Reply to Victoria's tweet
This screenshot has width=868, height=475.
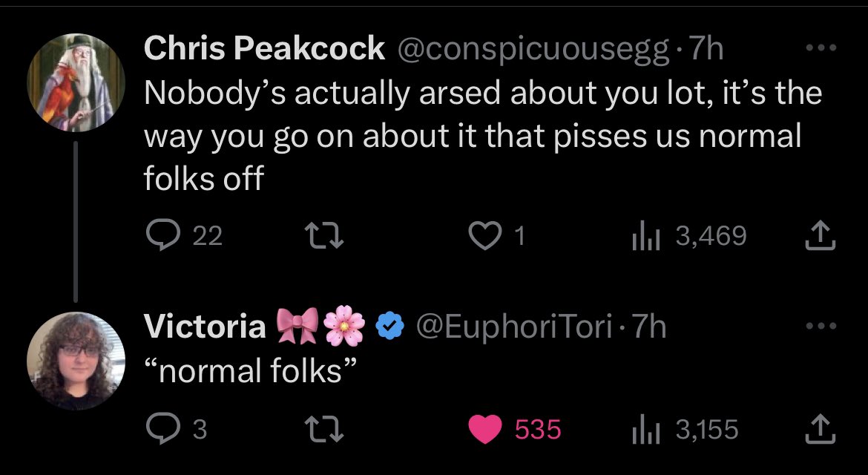tap(160, 430)
